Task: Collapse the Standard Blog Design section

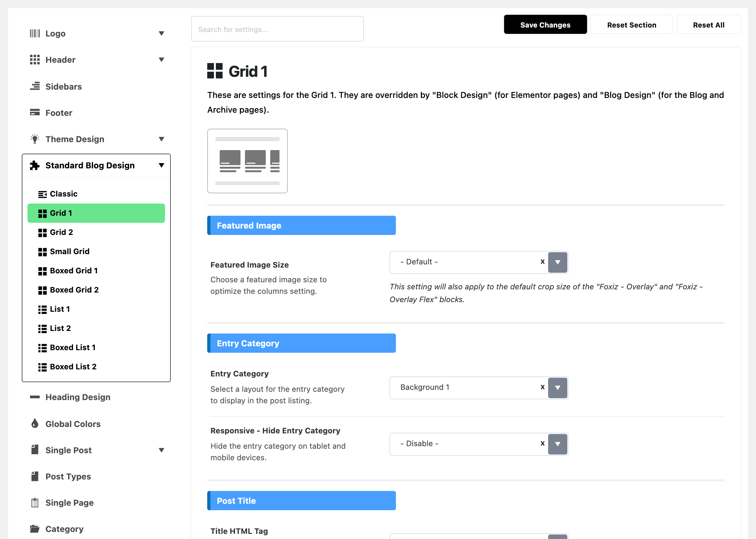Action: point(161,165)
